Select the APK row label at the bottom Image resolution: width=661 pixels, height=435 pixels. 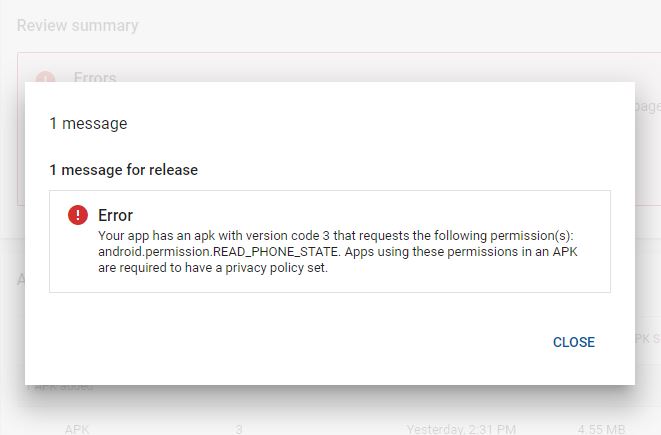pos(77,429)
